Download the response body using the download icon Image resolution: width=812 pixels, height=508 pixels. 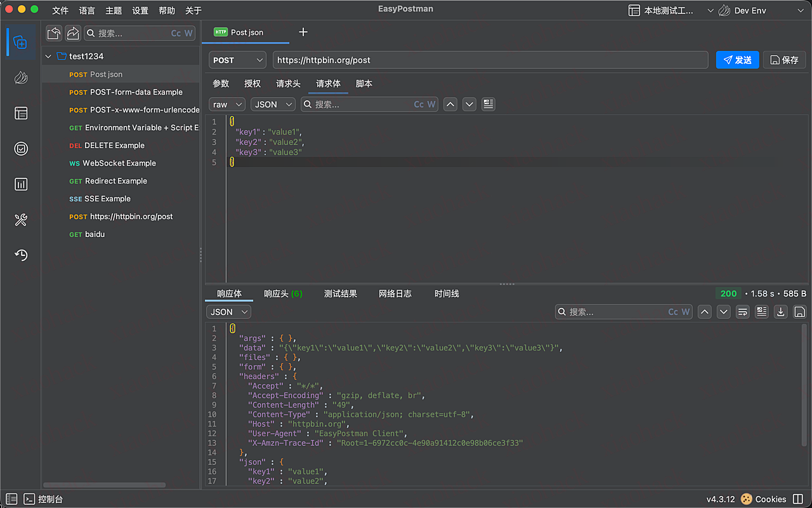(x=780, y=312)
